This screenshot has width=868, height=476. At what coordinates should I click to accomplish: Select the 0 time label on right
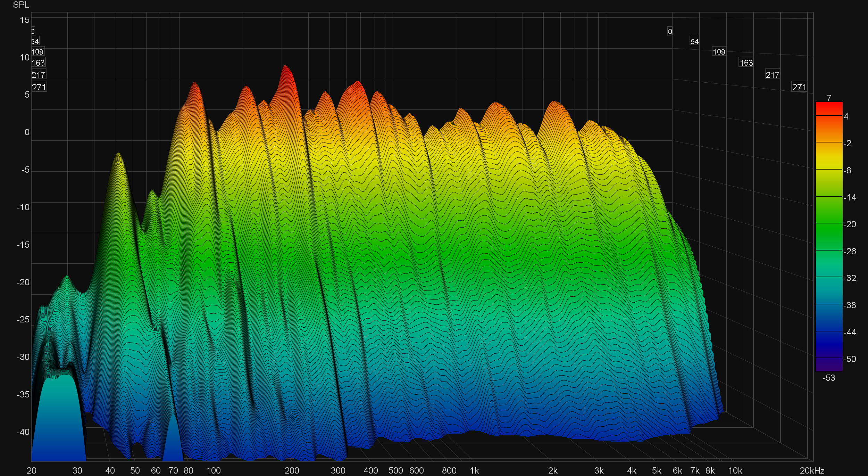[670, 31]
